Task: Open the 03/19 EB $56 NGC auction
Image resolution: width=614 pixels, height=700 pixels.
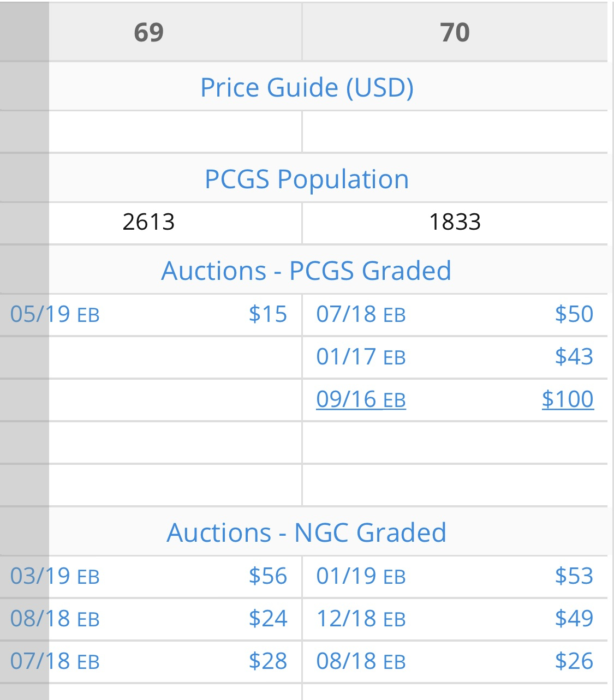Action: (x=148, y=577)
